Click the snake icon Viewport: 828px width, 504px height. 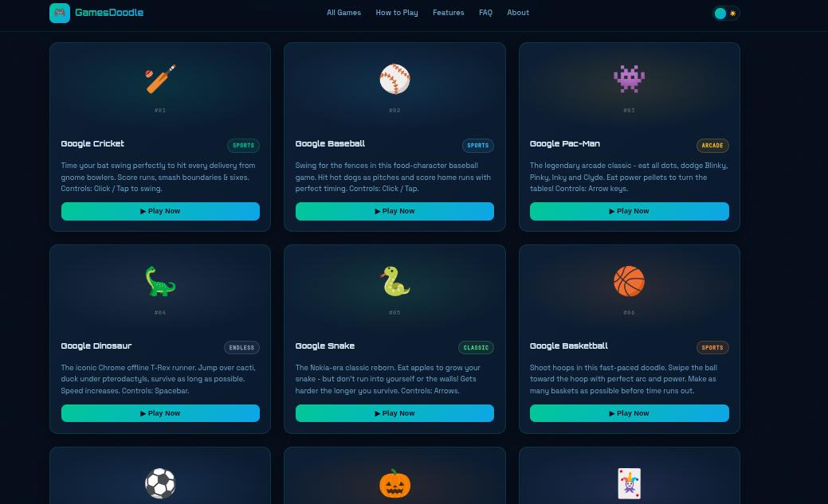point(394,281)
